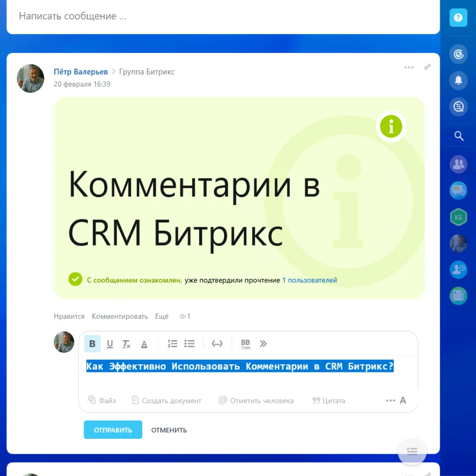
Task: Insert BB Code via the toolbar icon
Action: (x=245, y=344)
